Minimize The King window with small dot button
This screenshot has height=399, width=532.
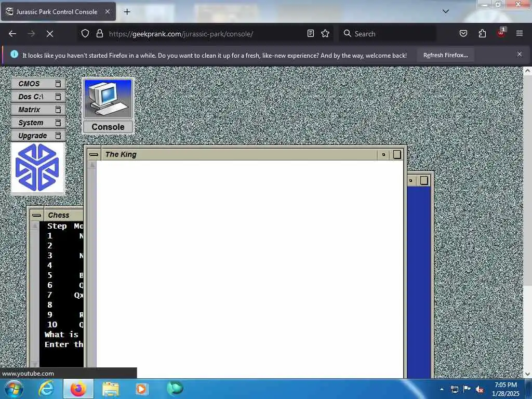[x=384, y=155]
